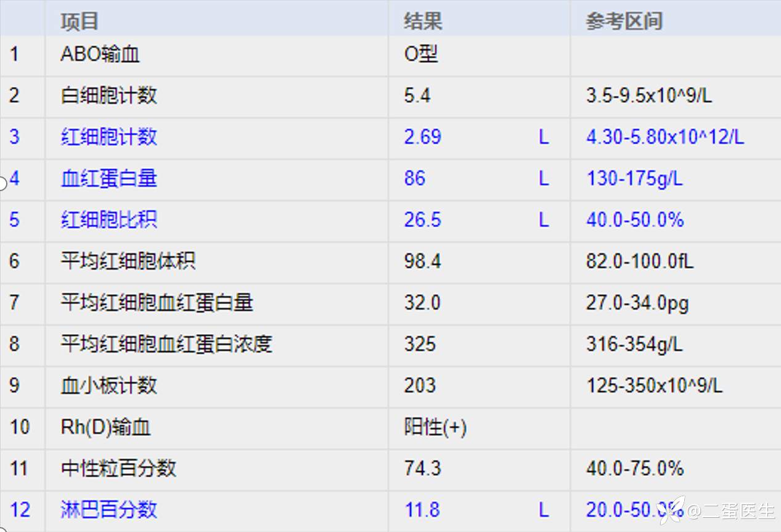Select the 血小板计数 result 203
Viewport: 781px width, 532px height.
(x=420, y=385)
